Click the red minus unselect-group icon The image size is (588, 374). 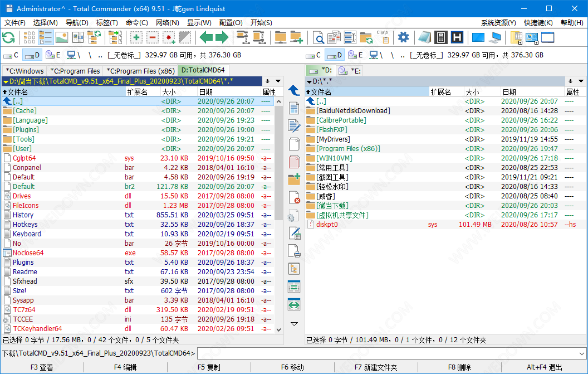tap(152, 37)
